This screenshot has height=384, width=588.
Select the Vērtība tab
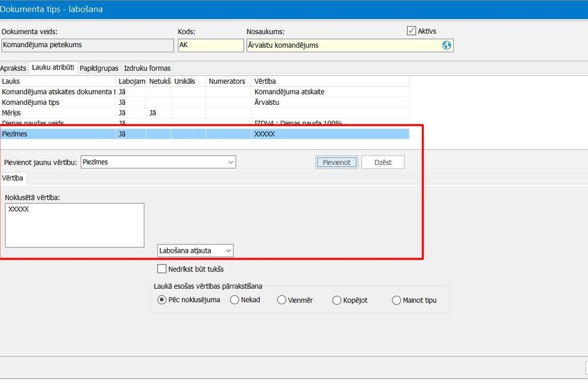coord(12,178)
